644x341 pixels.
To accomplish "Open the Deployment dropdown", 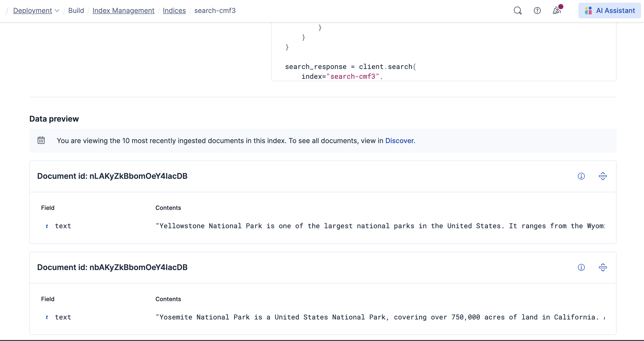I will [36, 11].
